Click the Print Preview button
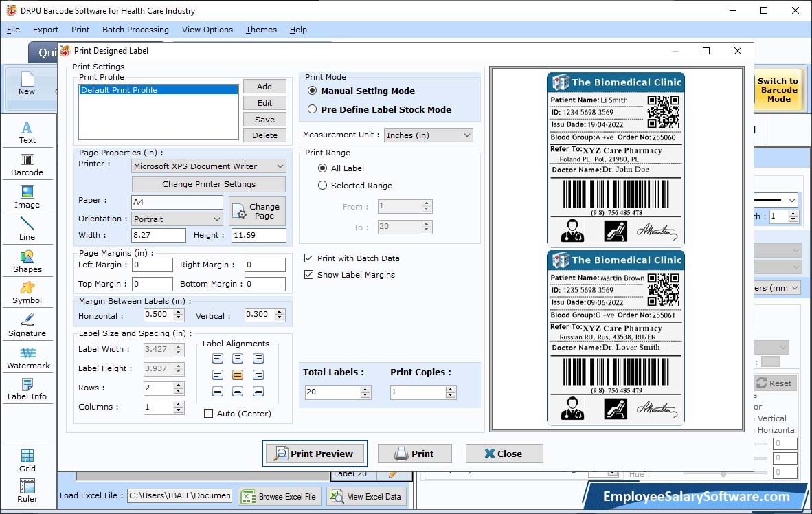Image resolution: width=812 pixels, height=514 pixels. 315,454
